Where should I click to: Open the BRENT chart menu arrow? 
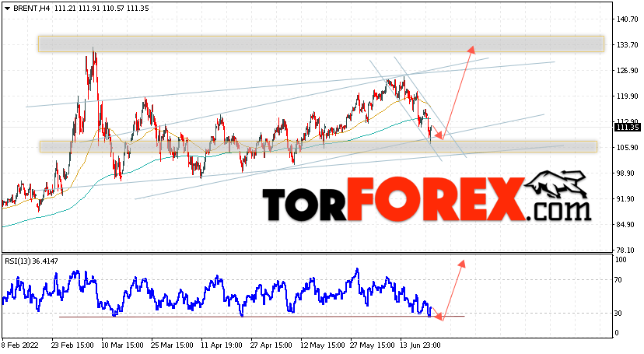point(7,9)
